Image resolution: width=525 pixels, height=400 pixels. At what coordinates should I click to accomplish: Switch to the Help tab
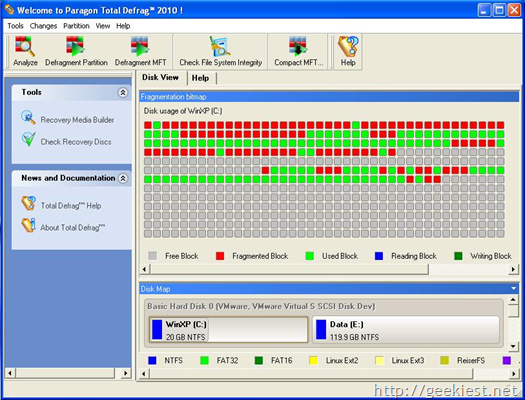pyautogui.click(x=200, y=78)
